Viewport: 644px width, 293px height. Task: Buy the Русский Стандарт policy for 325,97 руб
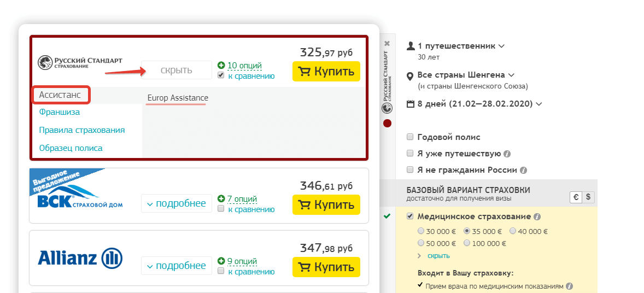coord(326,71)
